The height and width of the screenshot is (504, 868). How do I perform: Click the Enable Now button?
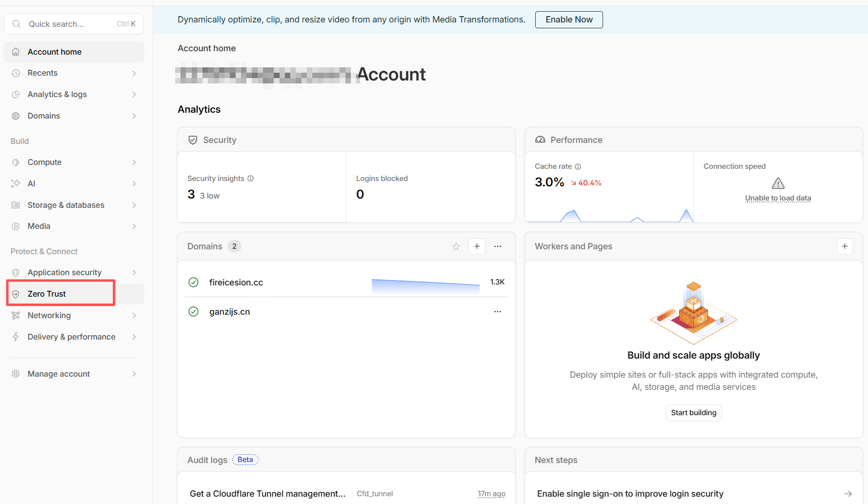(x=569, y=20)
